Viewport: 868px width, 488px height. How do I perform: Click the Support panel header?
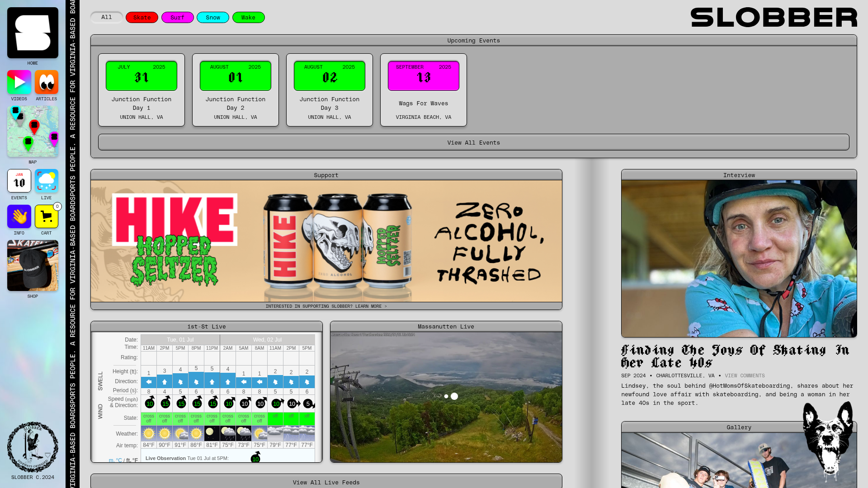coord(326,175)
